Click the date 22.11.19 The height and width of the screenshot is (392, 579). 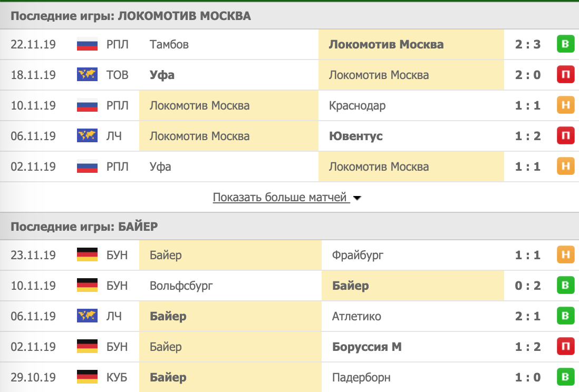[x=33, y=44]
